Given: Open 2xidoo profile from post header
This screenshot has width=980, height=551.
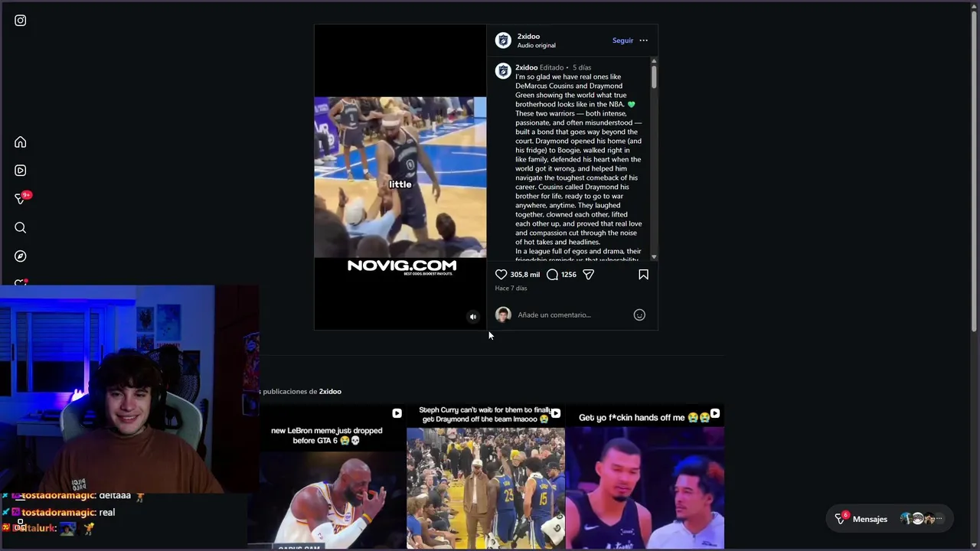Looking at the screenshot, I should pyautogui.click(x=528, y=36).
